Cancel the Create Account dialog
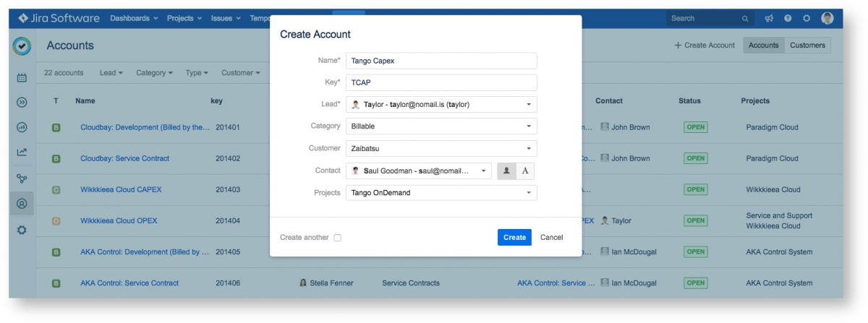Screen dimensions: 868x323 tap(551, 238)
